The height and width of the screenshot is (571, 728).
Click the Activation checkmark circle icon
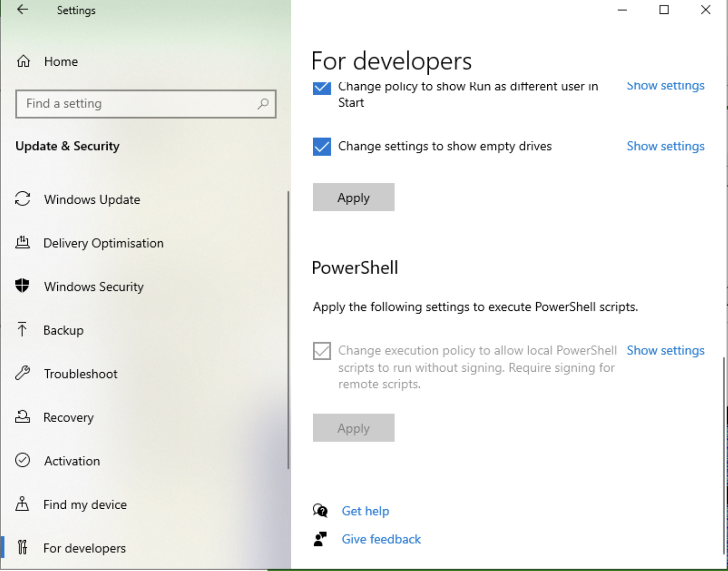coord(22,460)
